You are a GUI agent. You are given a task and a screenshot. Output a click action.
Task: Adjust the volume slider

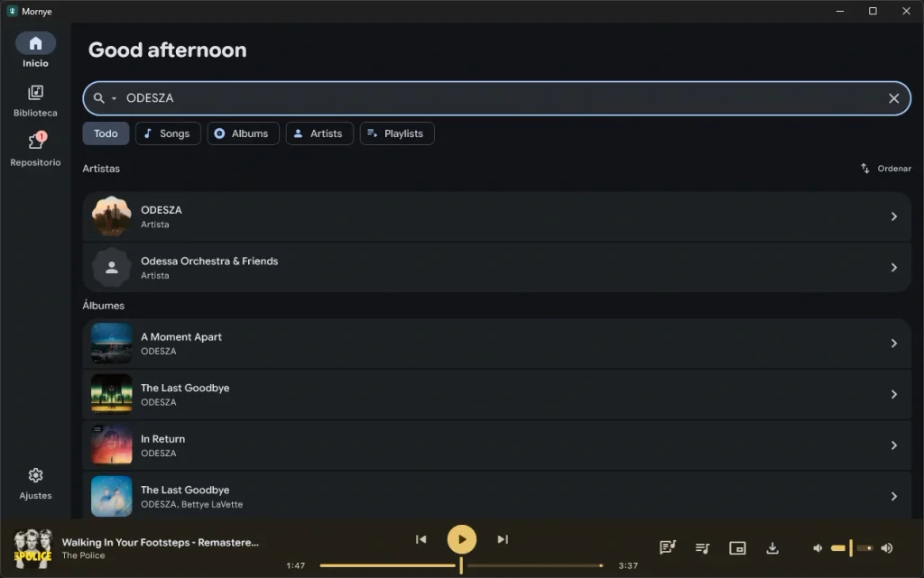click(851, 548)
